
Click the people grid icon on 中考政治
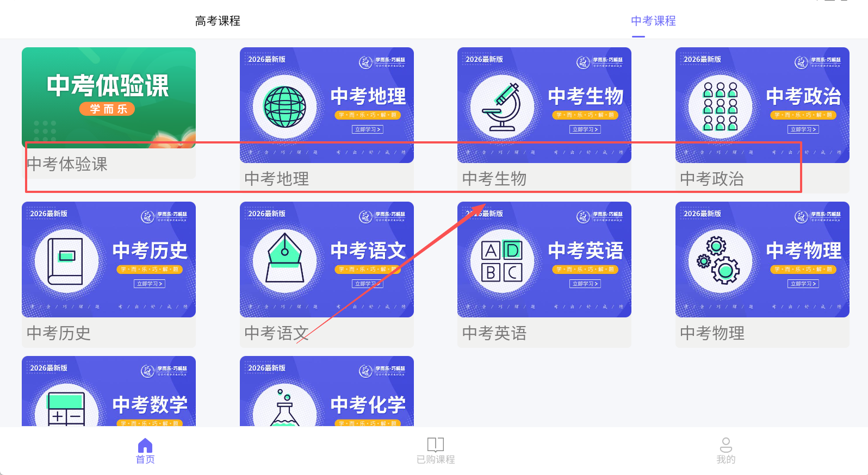[x=720, y=107]
